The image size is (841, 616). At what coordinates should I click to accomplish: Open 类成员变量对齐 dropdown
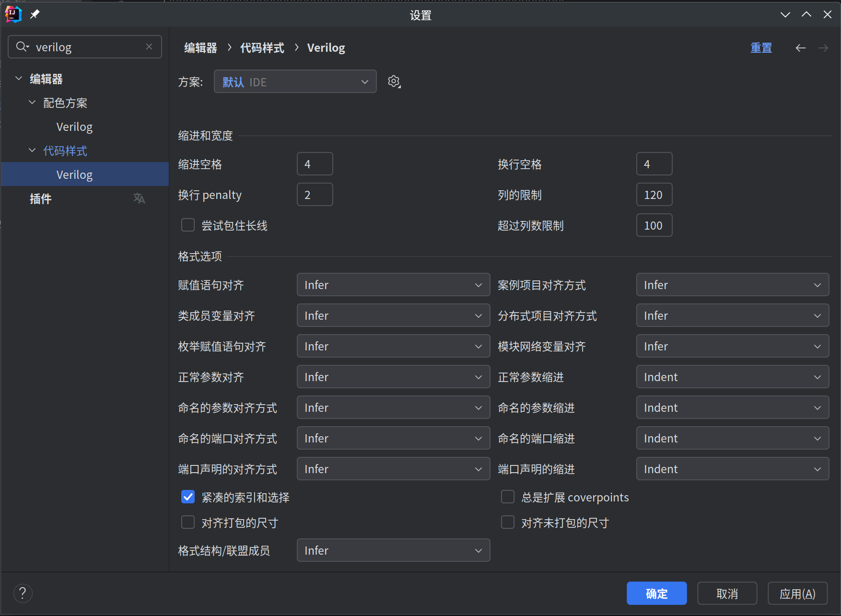tap(394, 315)
